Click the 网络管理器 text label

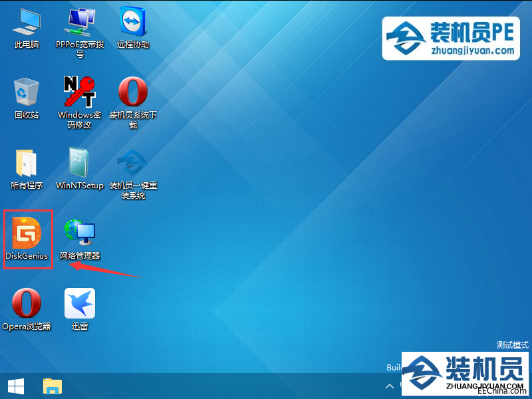(x=80, y=256)
